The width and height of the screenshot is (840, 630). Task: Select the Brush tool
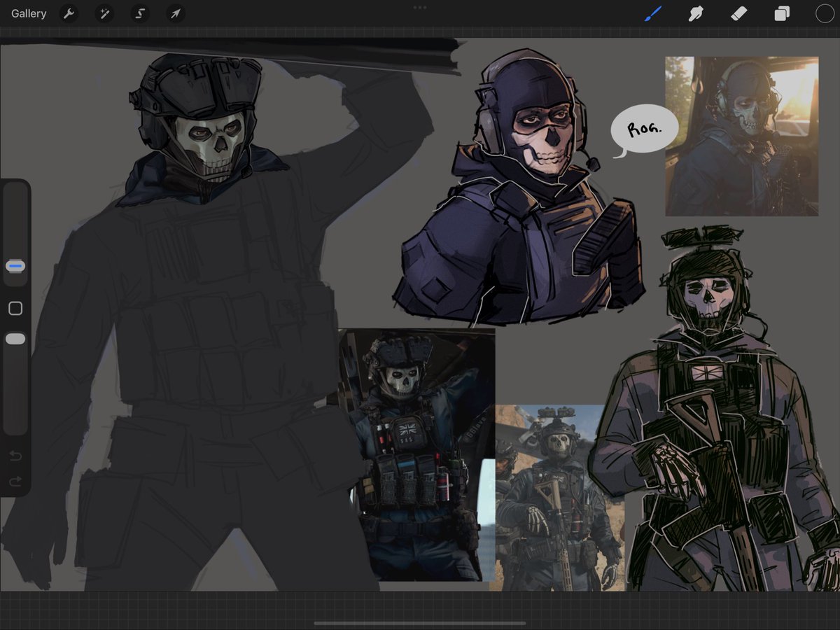[653, 13]
